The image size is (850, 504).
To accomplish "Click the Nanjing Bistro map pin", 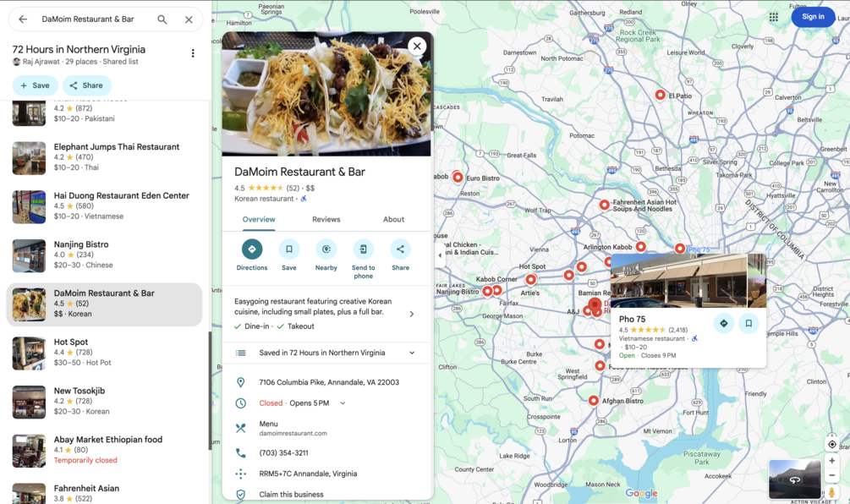I will tap(487, 291).
